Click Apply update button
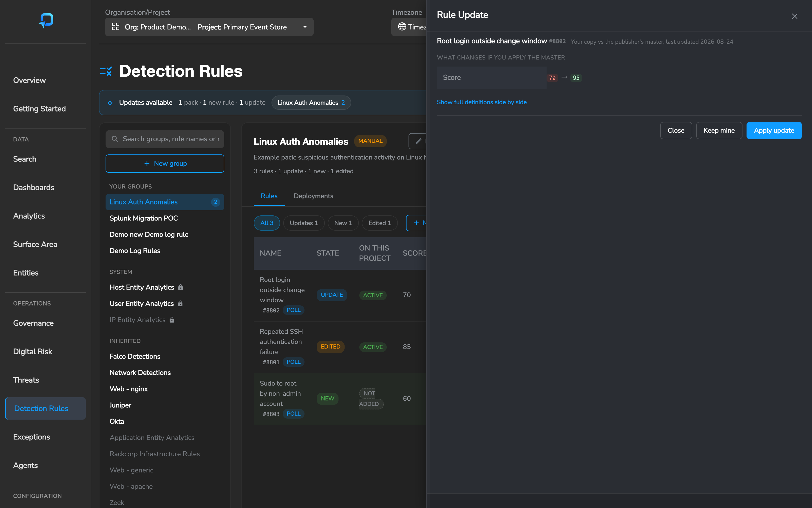This screenshot has height=508, width=812. 774,130
